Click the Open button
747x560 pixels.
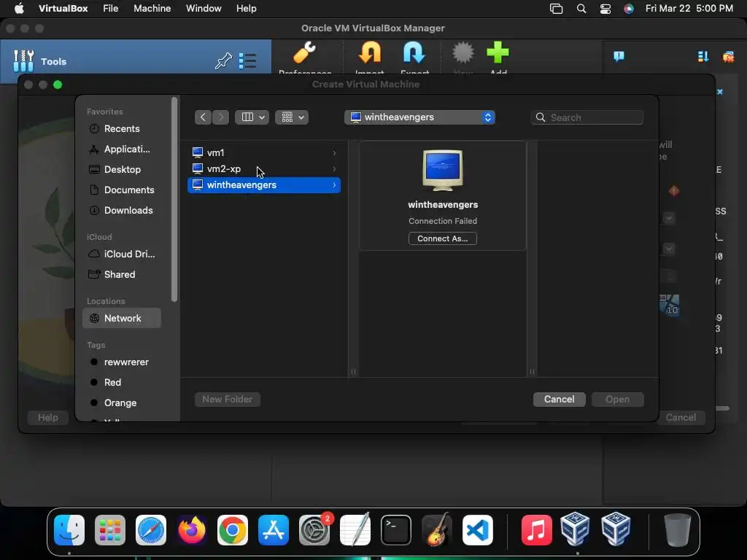[617, 400]
